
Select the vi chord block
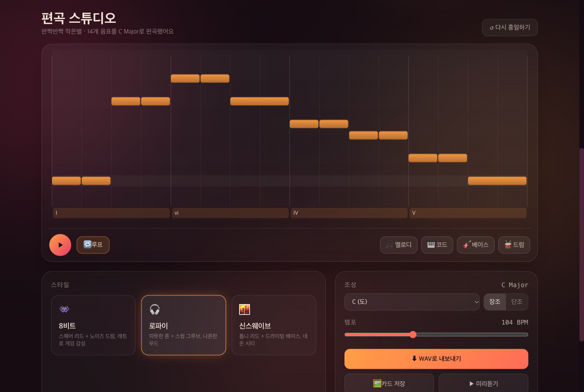pyautogui.click(x=230, y=213)
